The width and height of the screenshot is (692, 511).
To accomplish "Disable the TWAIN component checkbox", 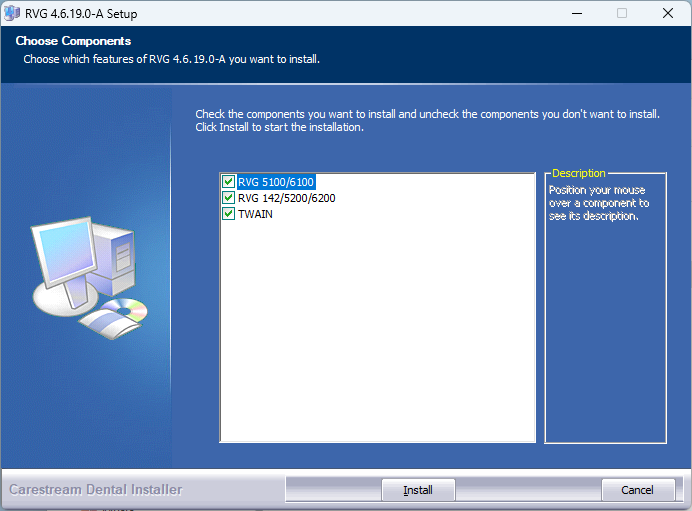I will point(229,214).
